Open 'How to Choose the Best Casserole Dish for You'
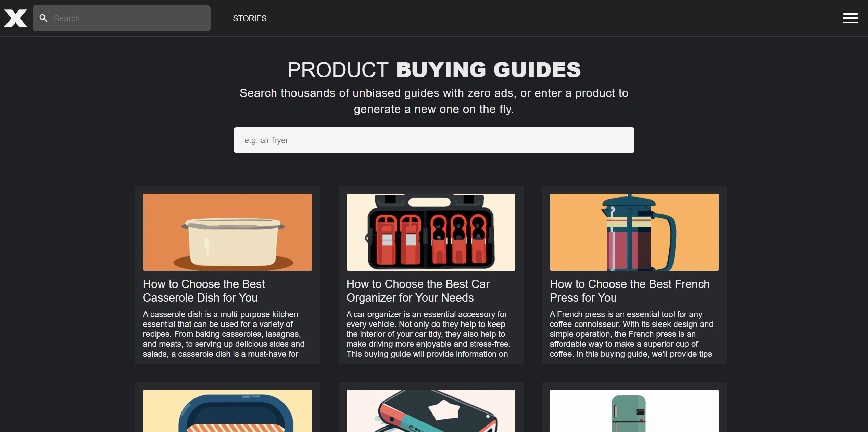 (x=203, y=291)
